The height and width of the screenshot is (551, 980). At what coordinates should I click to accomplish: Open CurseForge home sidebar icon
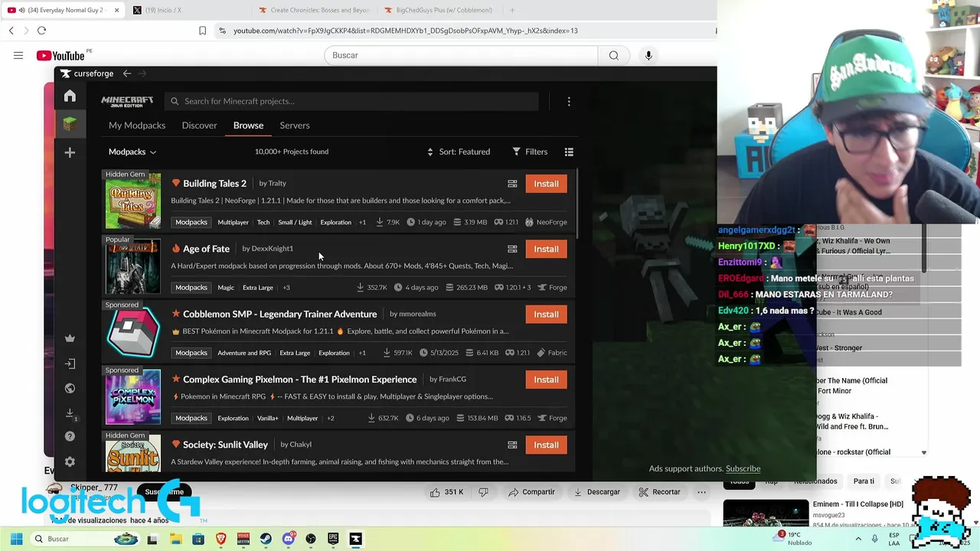pos(70,96)
